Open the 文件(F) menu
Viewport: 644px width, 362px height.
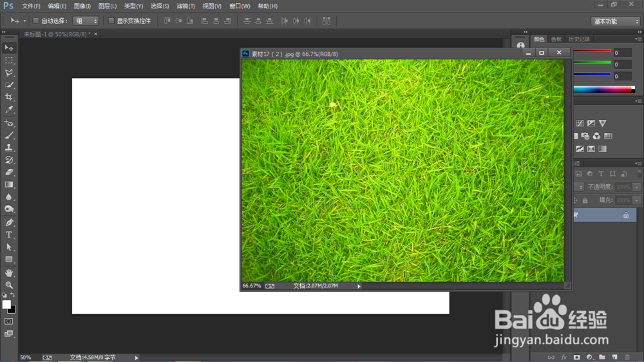pyautogui.click(x=31, y=6)
